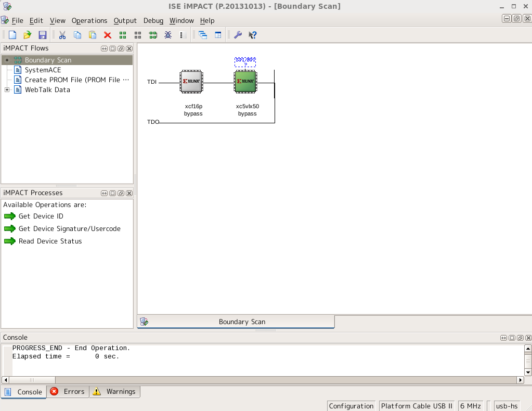Expand the Boundary Scan tree node
This screenshot has height=411, width=532.
click(7, 60)
